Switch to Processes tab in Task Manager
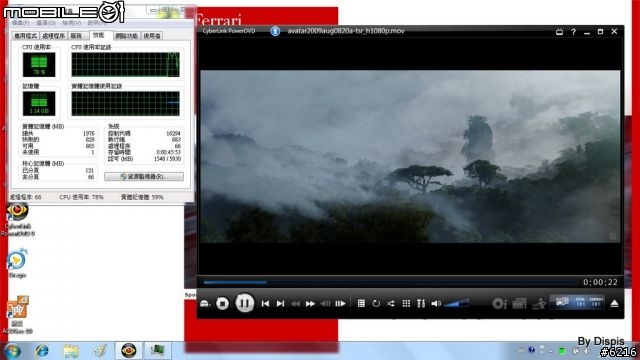 (x=53, y=36)
